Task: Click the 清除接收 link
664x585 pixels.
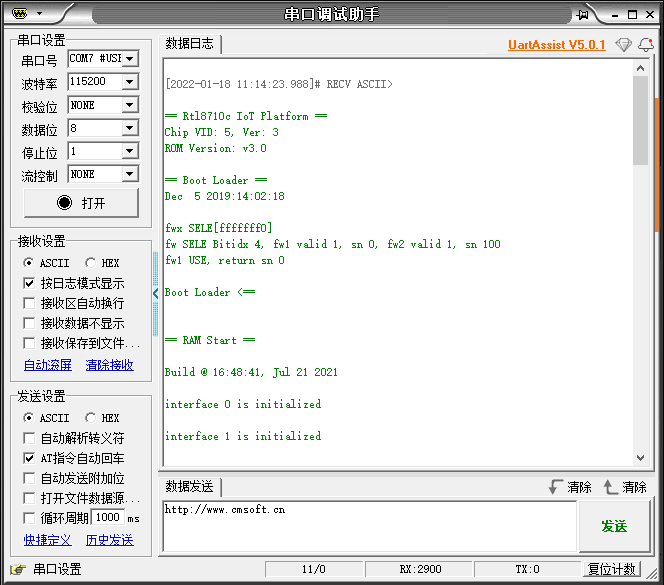Action: pos(110,365)
